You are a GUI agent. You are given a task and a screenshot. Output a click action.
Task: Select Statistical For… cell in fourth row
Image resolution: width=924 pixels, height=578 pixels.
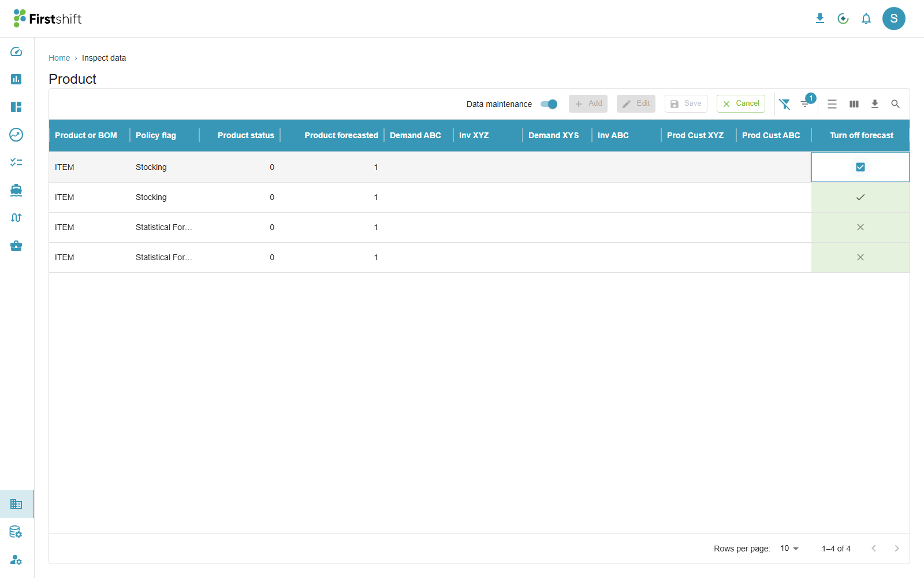(x=164, y=257)
